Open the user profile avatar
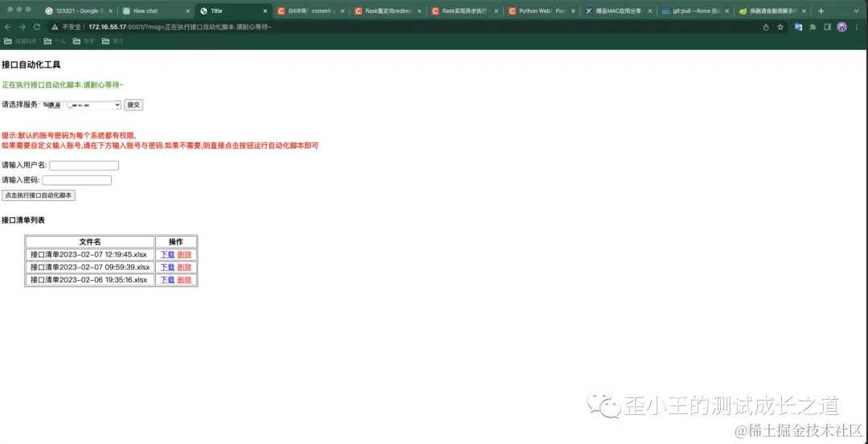The height and width of the screenshot is (444, 868). [842, 27]
